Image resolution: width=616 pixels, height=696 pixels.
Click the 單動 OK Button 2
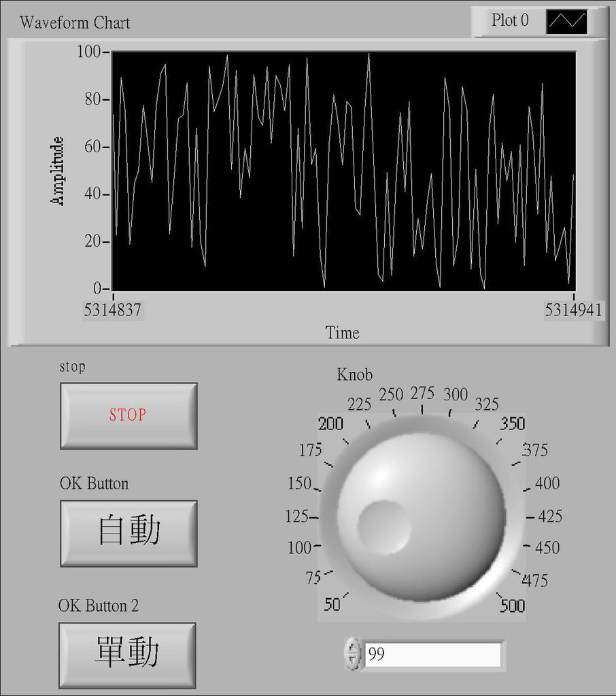click(x=127, y=656)
